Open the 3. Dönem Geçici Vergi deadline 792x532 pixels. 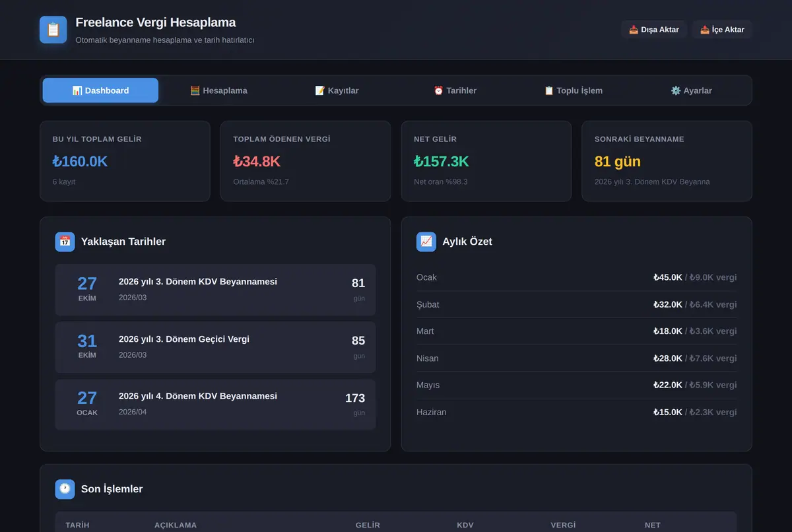(215, 347)
